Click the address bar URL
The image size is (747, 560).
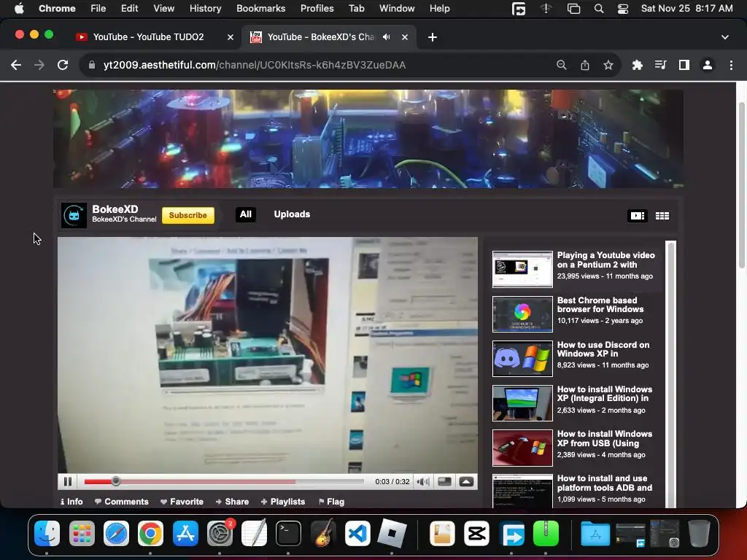tap(255, 65)
